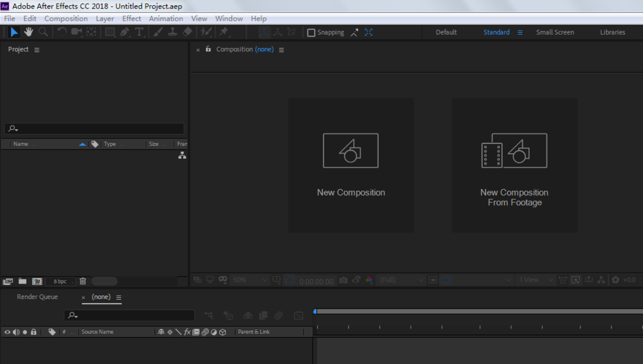Open the Composition menu

(x=66, y=19)
